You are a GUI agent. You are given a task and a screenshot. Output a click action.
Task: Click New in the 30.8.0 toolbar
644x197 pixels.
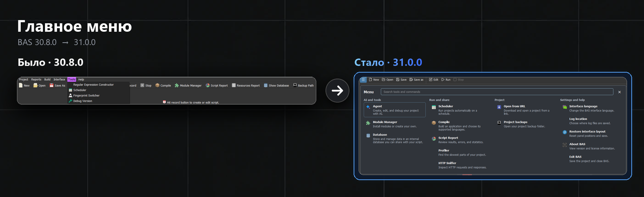point(24,85)
